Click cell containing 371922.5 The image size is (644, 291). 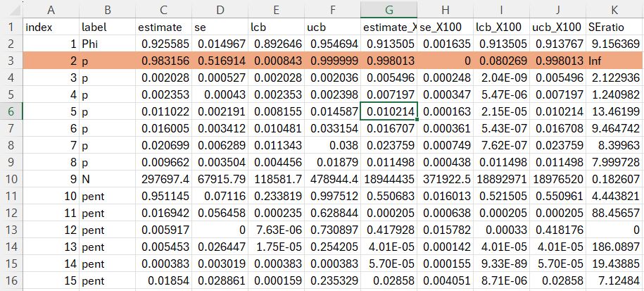pos(446,179)
